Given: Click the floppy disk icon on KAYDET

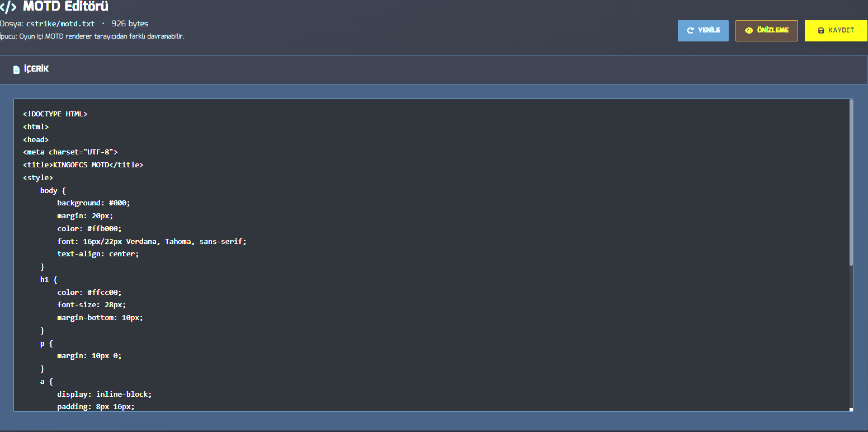Looking at the screenshot, I should (821, 30).
